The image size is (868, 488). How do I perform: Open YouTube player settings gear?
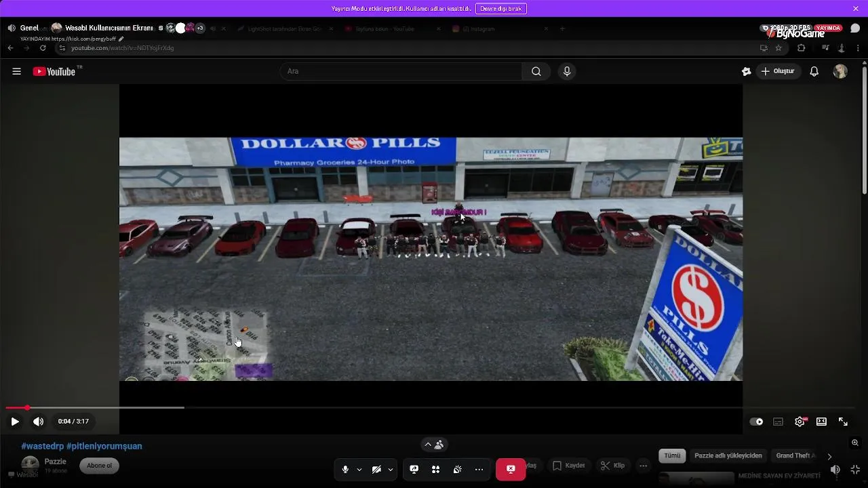[x=800, y=422]
